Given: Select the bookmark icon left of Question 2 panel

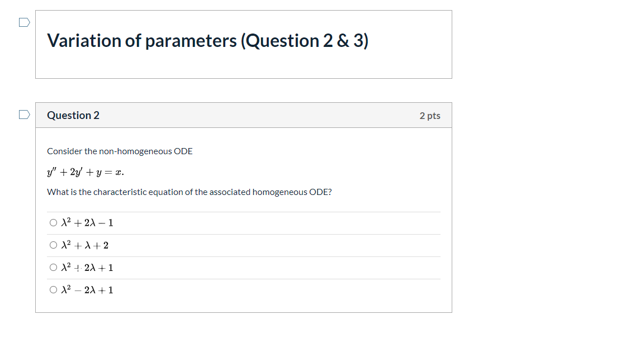Looking at the screenshot, I should click(x=23, y=114).
